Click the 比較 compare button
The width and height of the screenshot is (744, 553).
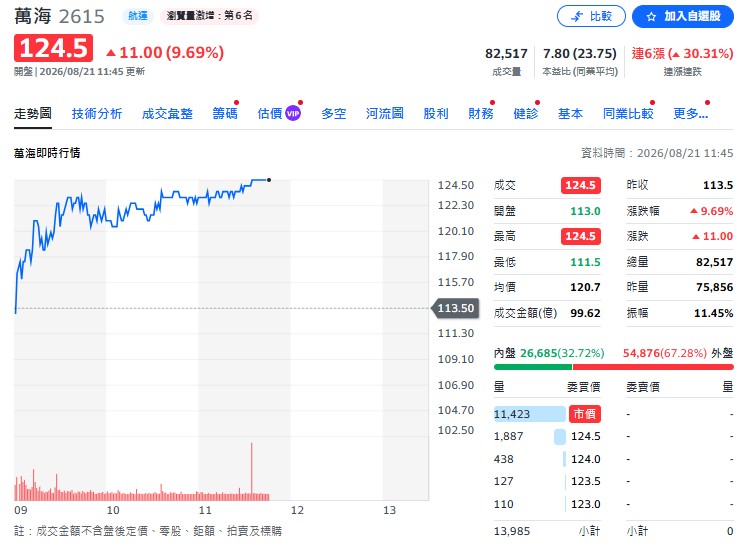click(x=591, y=16)
